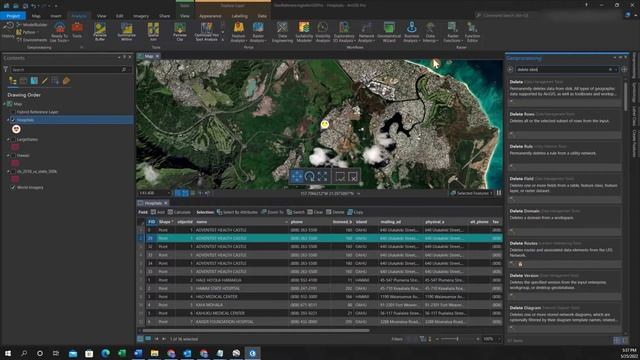Screen dimensions: 640x360
Task: Add a new field with Add button
Action: point(158,212)
